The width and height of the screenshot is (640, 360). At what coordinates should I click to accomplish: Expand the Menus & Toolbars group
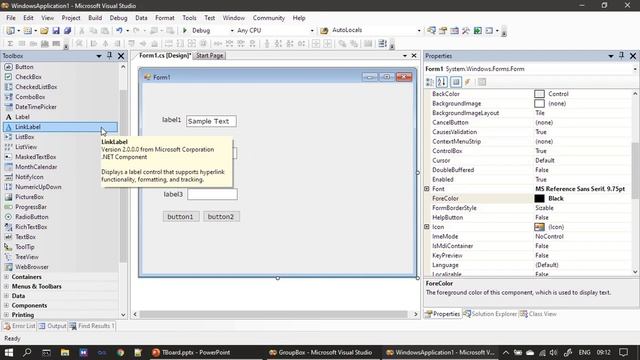click(6, 286)
